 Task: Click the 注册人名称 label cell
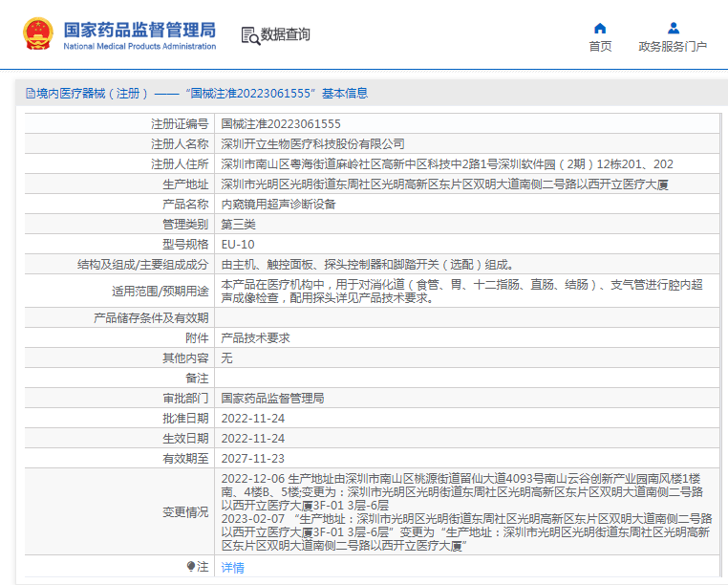point(119,144)
